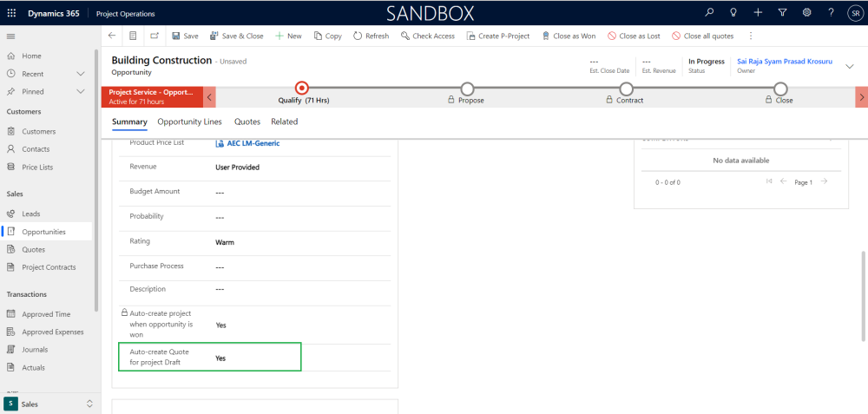The height and width of the screenshot is (414, 868).
Task: Switch to Opportunity Lines tab
Action: coord(189,122)
